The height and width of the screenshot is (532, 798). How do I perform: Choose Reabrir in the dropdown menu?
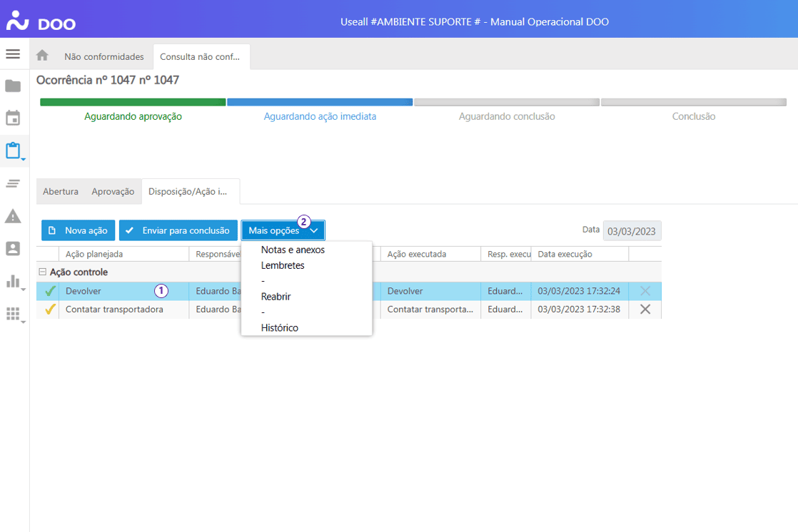276,297
